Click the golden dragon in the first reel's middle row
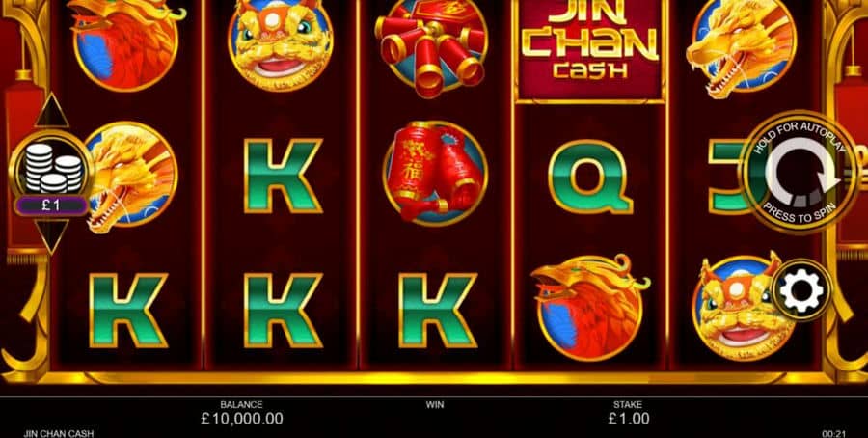 point(132,177)
